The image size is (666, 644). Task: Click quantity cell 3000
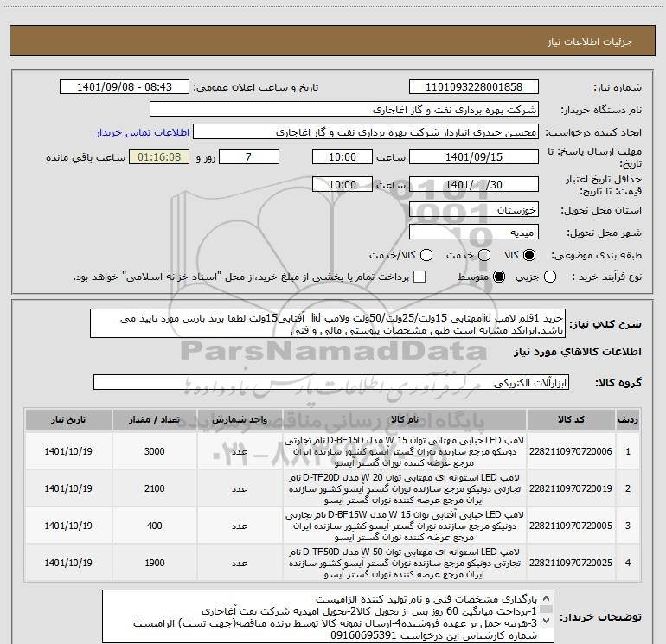(154, 451)
